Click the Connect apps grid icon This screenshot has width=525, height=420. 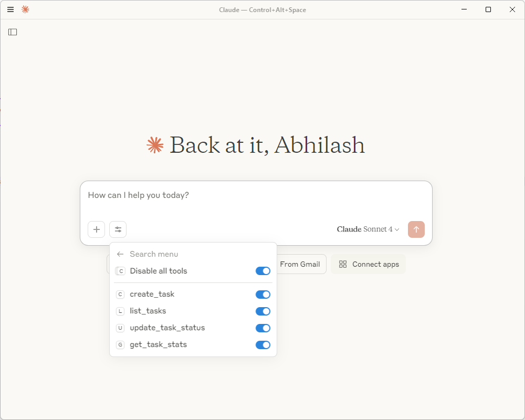click(x=343, y=264)
